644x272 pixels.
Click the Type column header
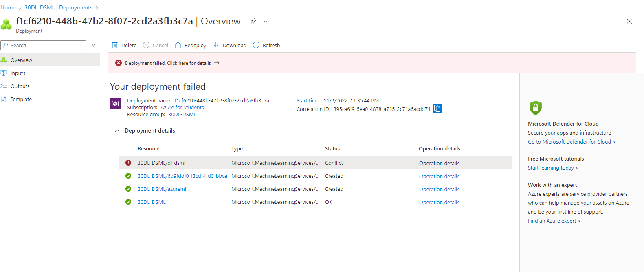click(237, 148)
